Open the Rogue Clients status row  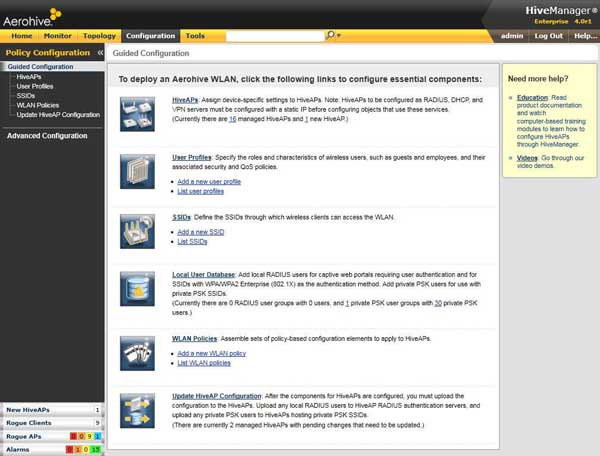tap(52, 423)
